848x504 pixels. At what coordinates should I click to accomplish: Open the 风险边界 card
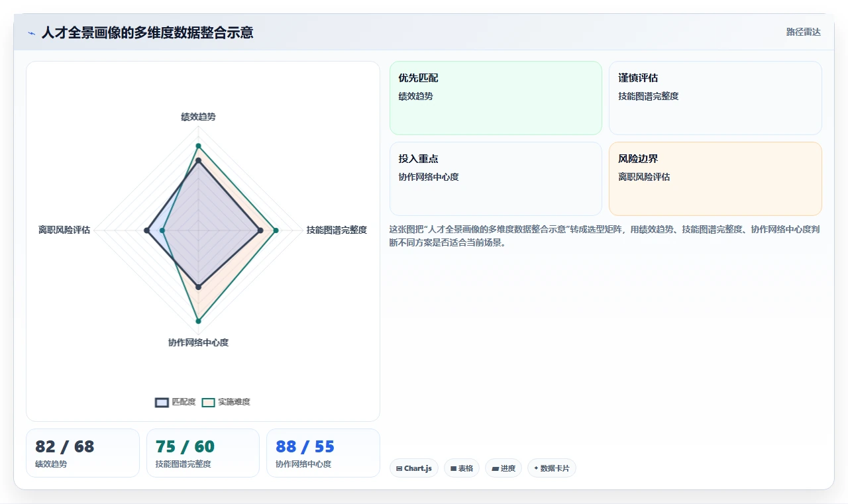pyautogui.click(x=715, y=179)
